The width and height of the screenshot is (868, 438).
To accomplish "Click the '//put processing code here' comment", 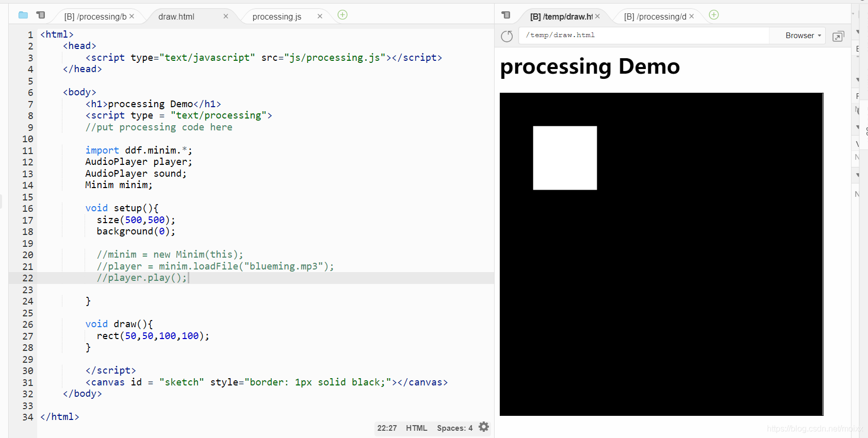I will coord(159,127).
